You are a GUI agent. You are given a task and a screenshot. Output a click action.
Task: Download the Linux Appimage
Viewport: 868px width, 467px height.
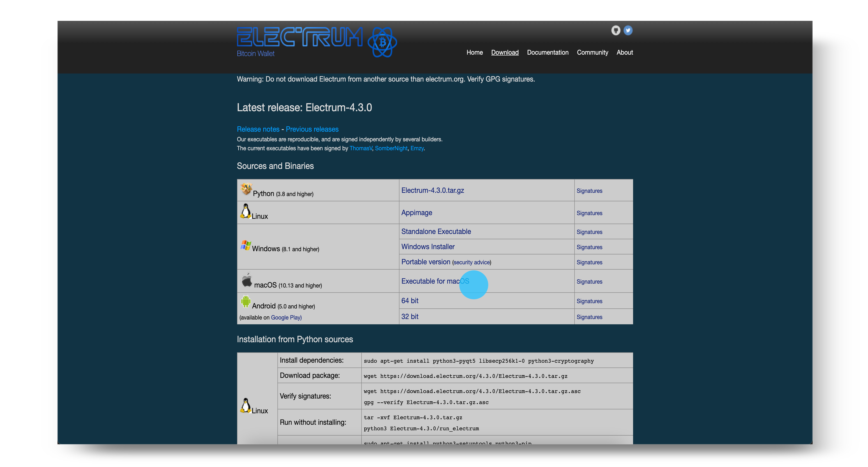[x=416, y=212]
